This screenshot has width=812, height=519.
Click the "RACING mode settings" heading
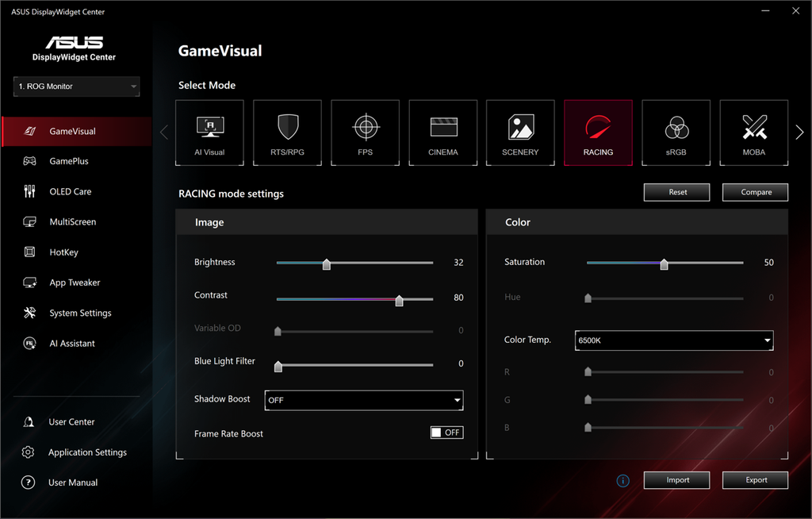[231, 194]
